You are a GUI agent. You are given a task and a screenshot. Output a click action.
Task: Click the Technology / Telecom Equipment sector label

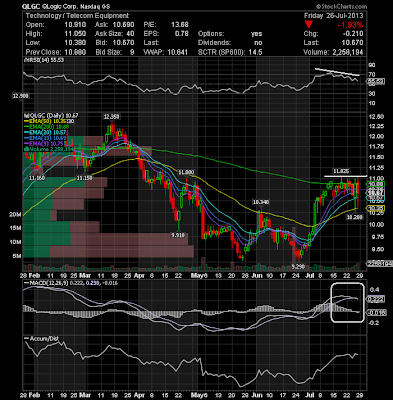(77, 16)
